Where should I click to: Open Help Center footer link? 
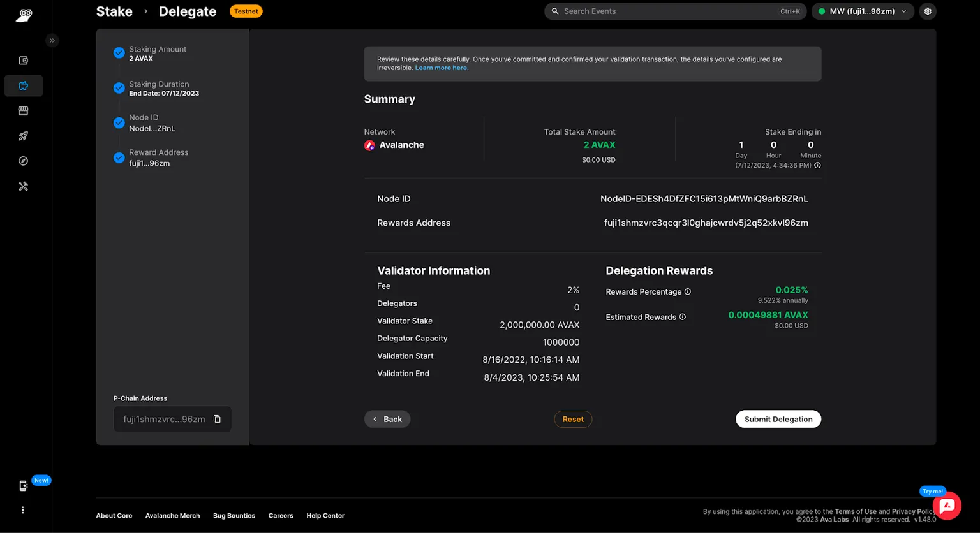click(325, 516)
